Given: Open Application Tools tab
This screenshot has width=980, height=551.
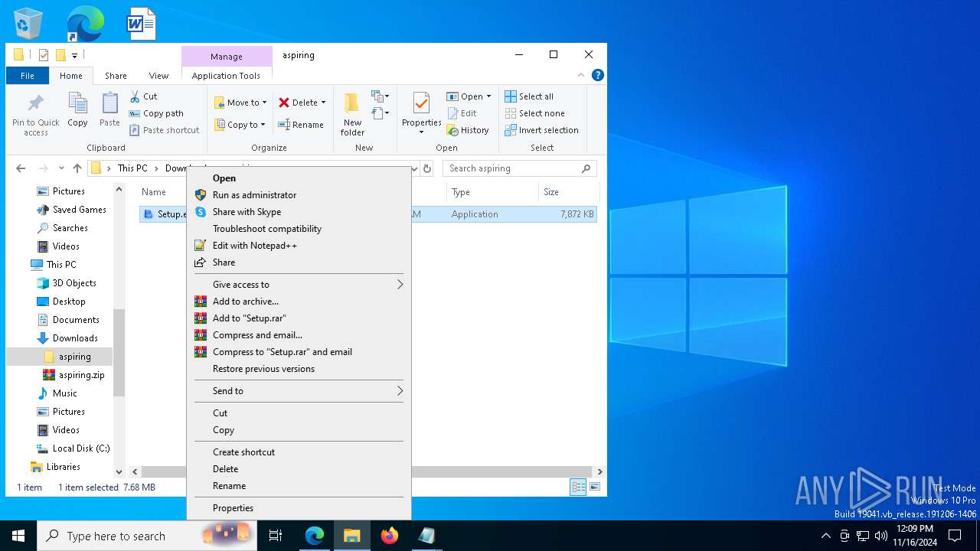Looking at the screenshot, I should pos(226,76).
